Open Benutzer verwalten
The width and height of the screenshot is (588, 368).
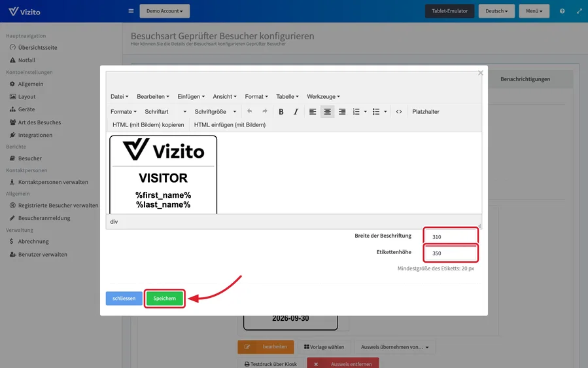click(38, 254)
